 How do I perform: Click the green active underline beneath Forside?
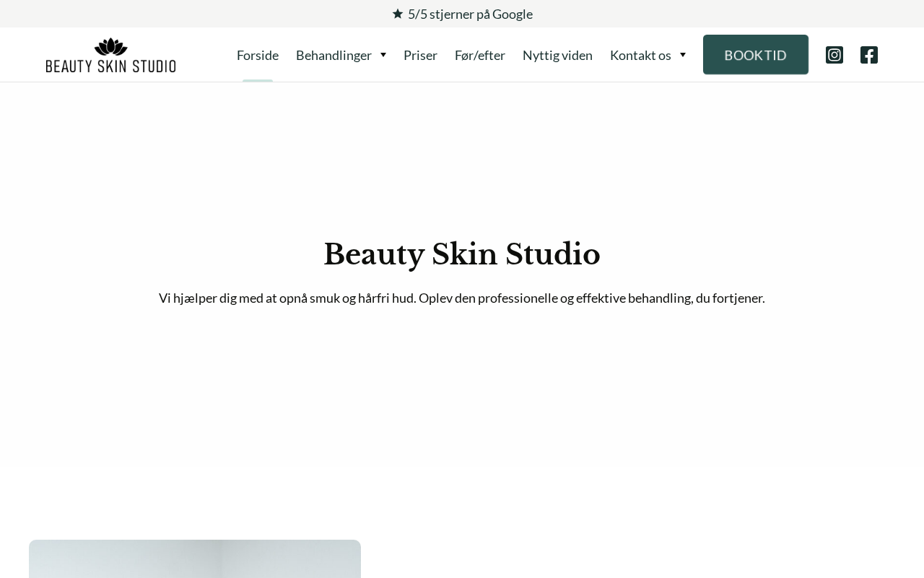click(258, 80)
